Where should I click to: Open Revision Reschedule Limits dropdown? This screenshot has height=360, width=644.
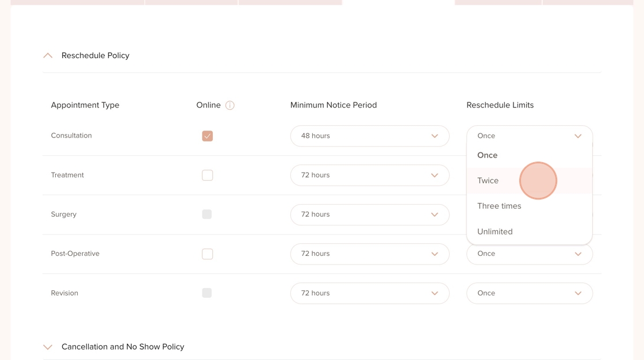pos(529,293)
